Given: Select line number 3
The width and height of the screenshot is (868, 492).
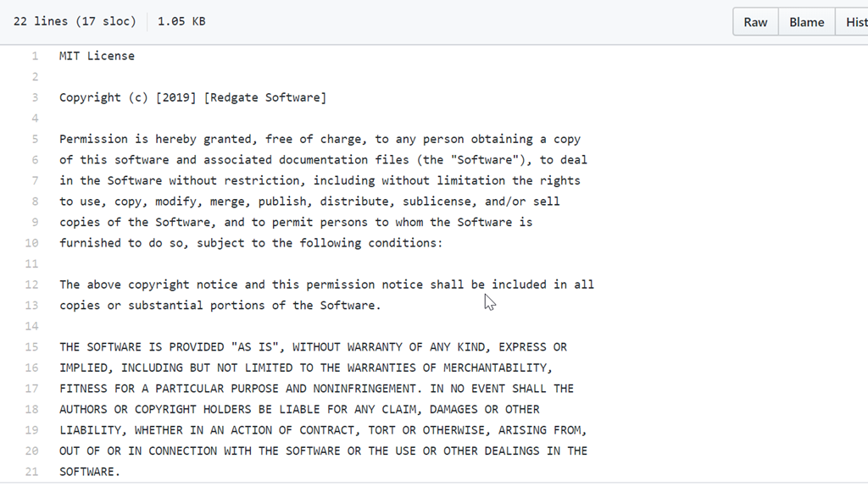Looking at the screenshot, I should (x=35, y=97).
